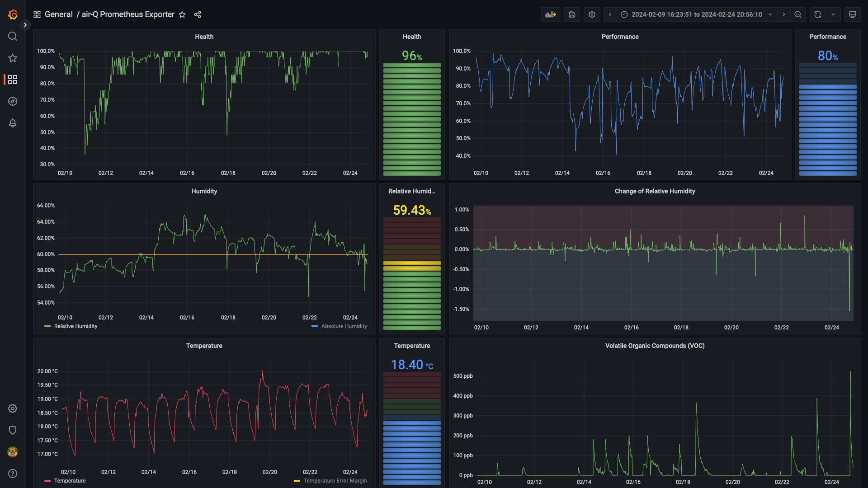Open the Explore compass icon
Viewport: 868px width, 488px height.
[x=13, y=101]
